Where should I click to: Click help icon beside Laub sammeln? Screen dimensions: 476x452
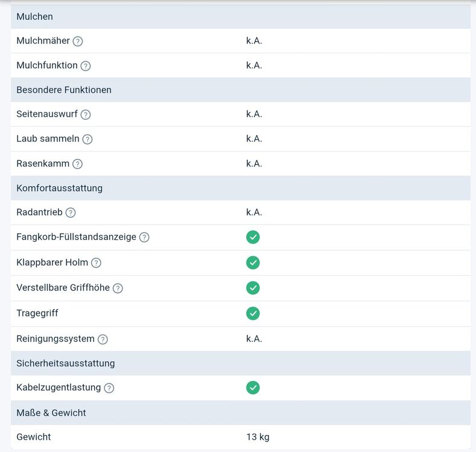coord(87,139)
